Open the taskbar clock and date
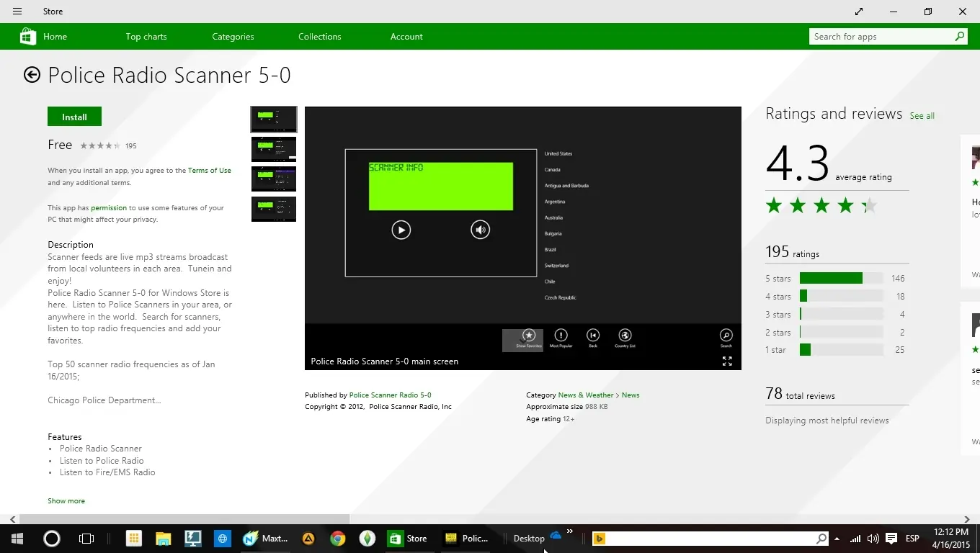980x553 pixels. pos(950,539)
